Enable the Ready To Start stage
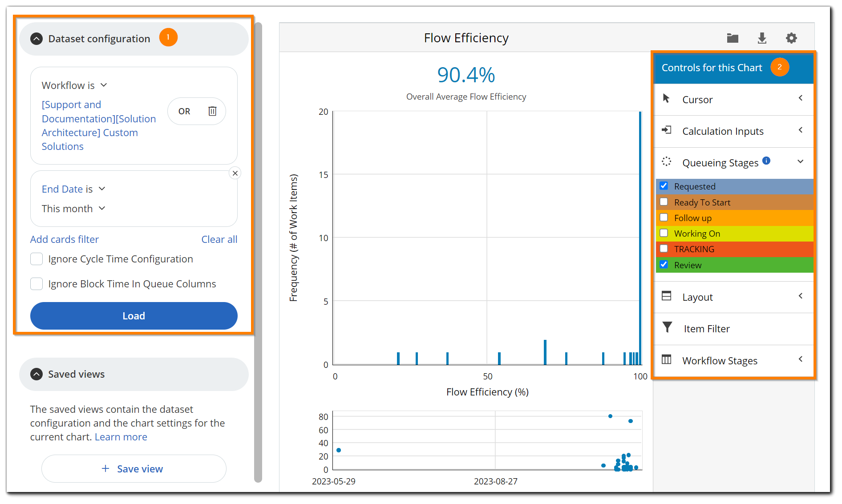Screen dimensions: 842x504 [664, 202]
